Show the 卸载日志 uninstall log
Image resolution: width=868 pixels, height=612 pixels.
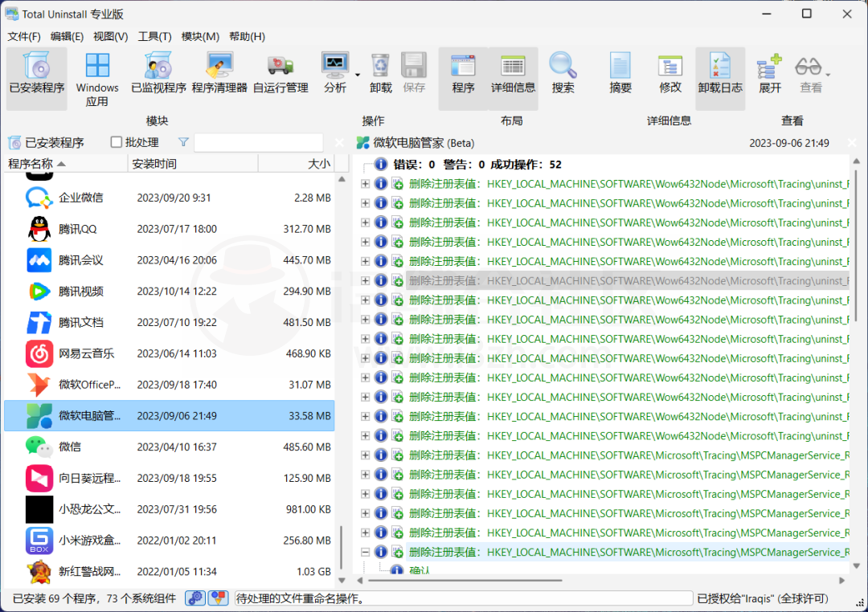click(x=720, y=78)
